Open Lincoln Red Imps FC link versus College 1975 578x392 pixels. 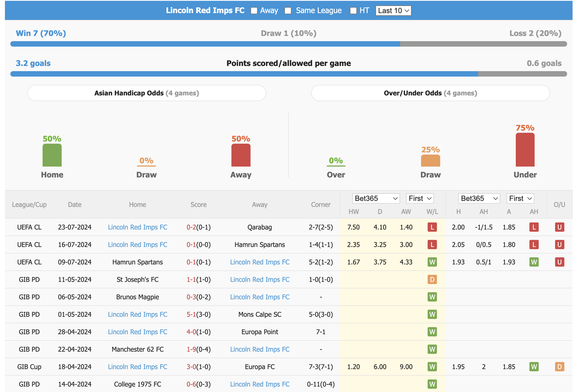coord(260,384)
